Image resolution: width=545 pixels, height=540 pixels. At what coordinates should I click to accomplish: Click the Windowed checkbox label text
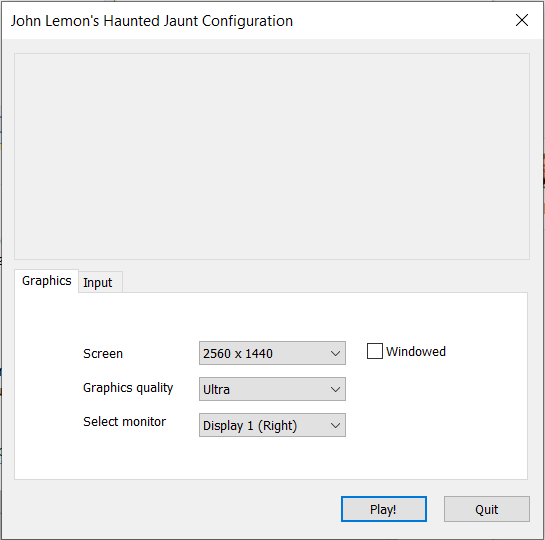coord(416,351)
